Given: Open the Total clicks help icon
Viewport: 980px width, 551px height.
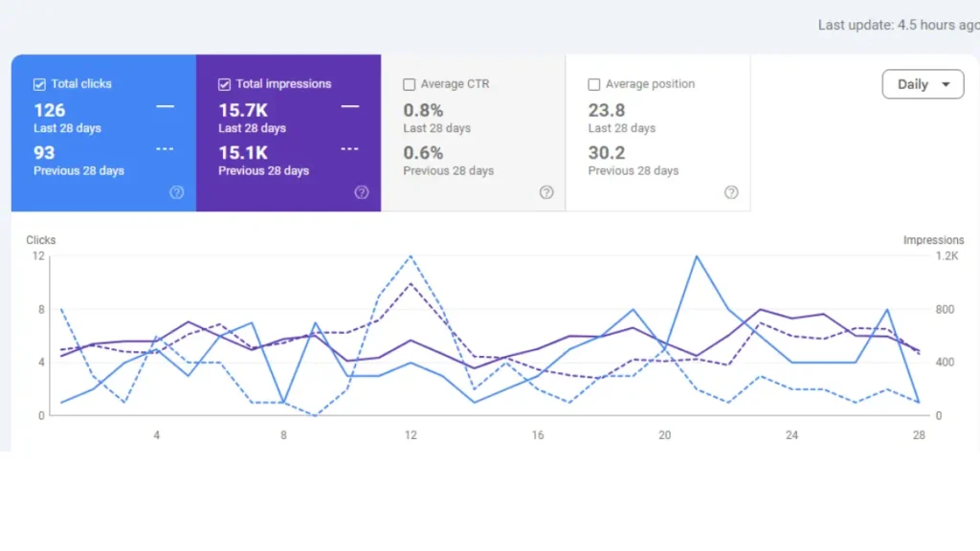Looking at the screenshot, I should click(177, 192).
